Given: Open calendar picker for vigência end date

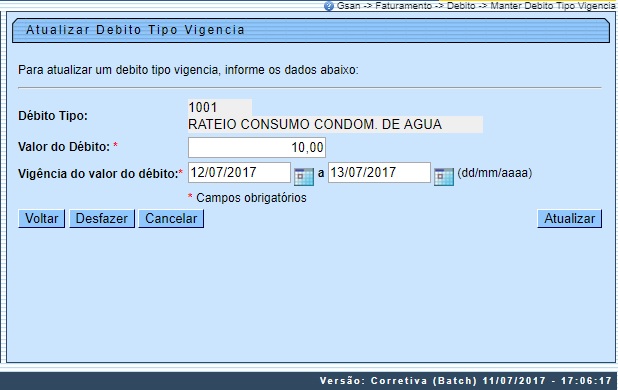Looking at the screenshot, I should (444, 176).
